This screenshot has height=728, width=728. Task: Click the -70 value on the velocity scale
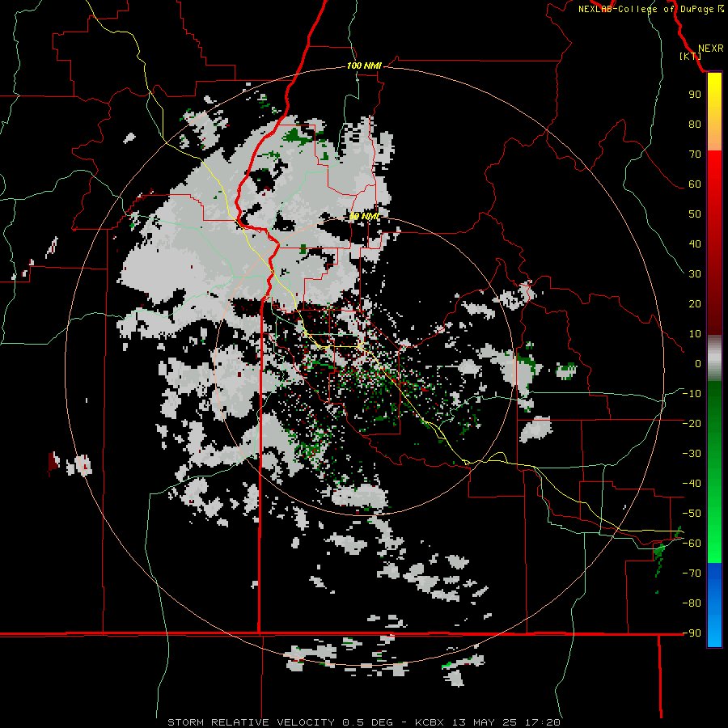pyautogui.click(x=692, y=574)
